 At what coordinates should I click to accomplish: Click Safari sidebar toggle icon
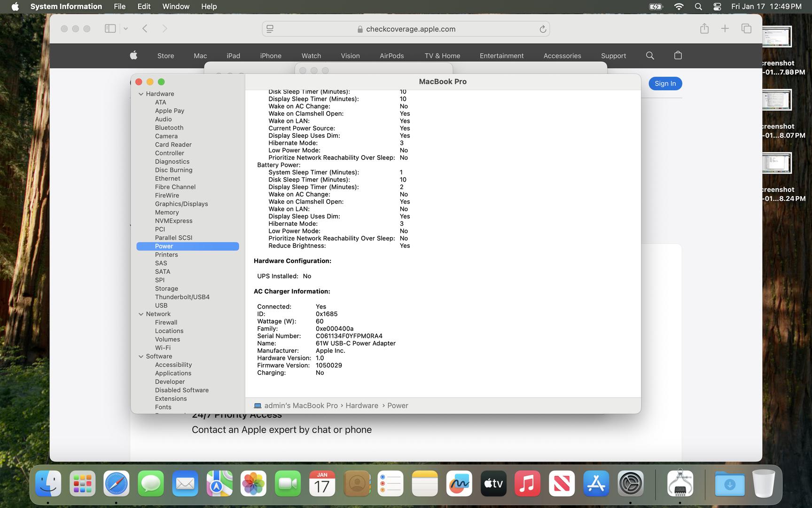[110, 29]
